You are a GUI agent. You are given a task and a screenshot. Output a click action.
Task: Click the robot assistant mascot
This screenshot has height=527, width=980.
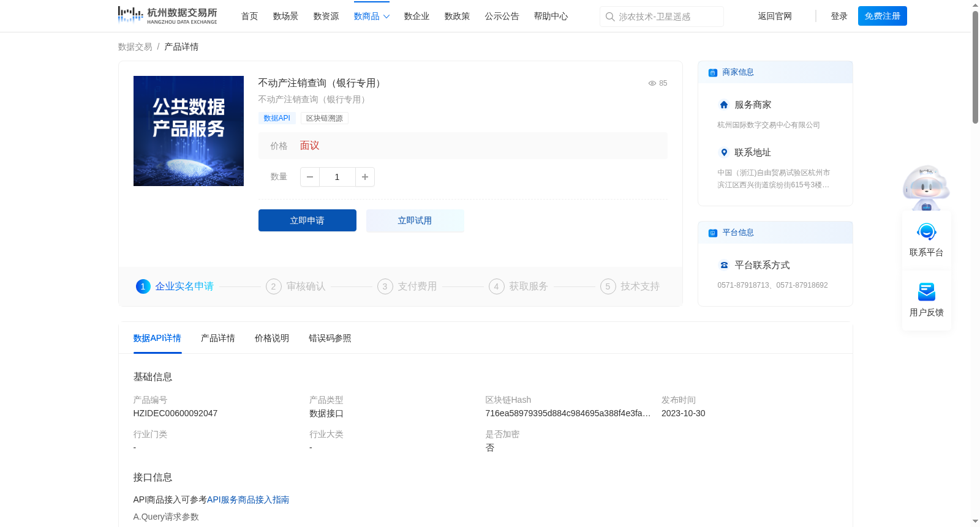(926, 187)
